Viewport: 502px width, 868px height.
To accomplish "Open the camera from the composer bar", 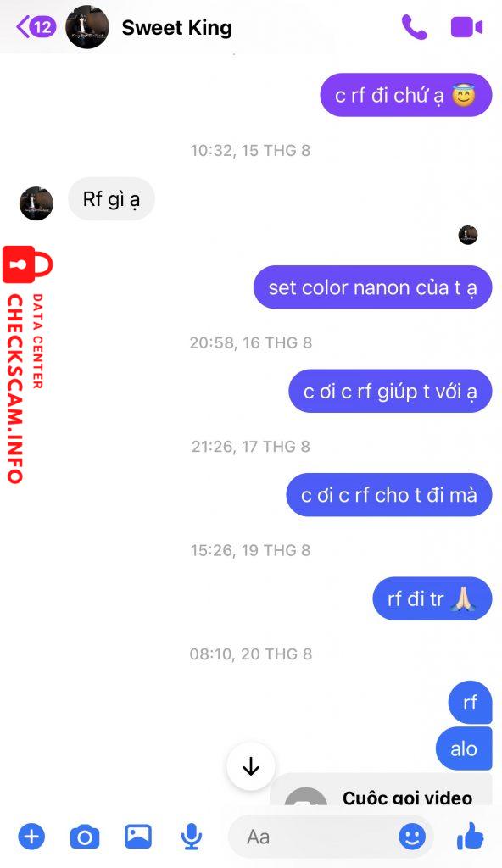I will click(85, 837).
